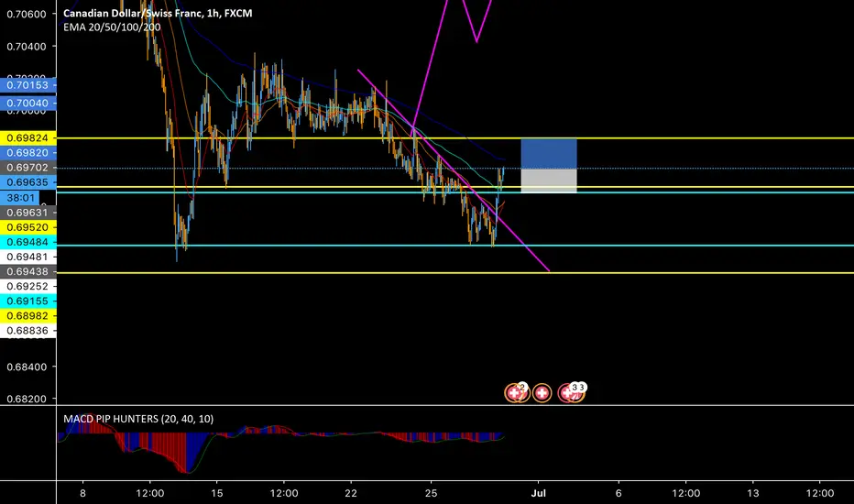Click the 38:01 candle countdown label
The image size is (854, 504).
point(20,198)
